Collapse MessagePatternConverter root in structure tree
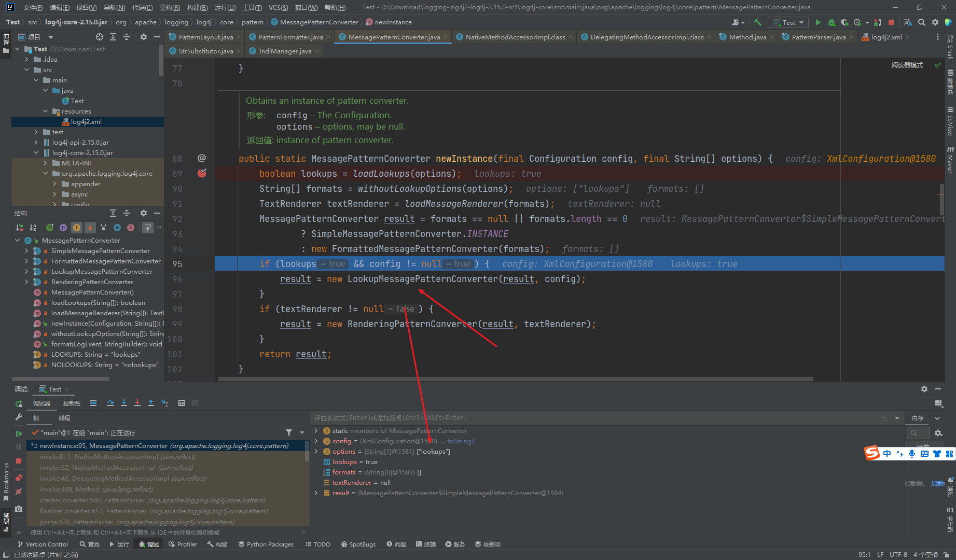 (18, 241)
